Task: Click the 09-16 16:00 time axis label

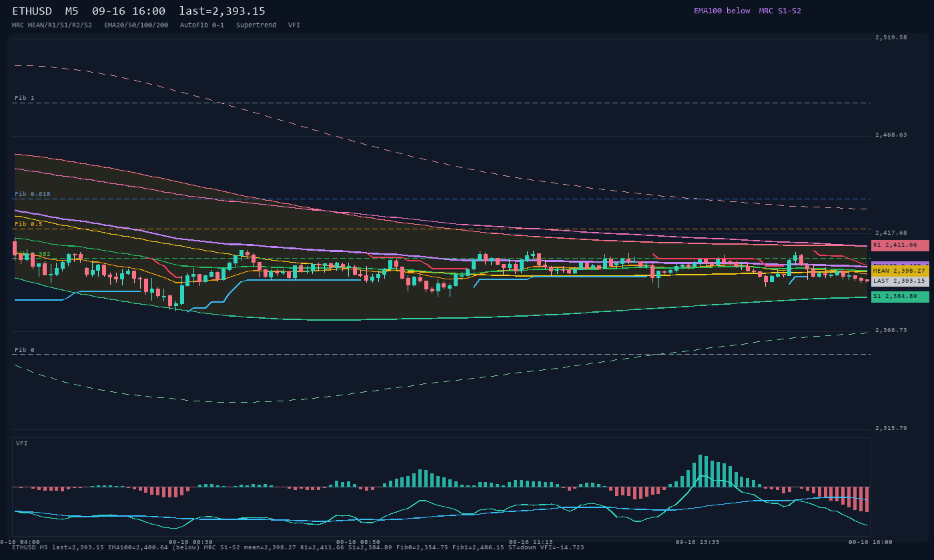Action: (x=871, y=542)
